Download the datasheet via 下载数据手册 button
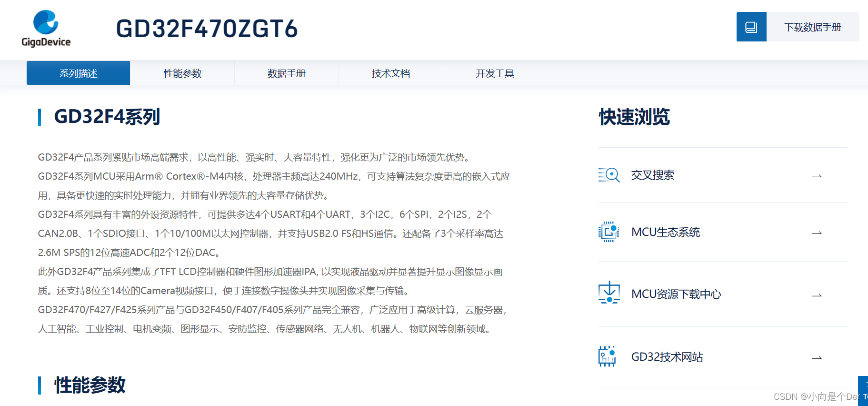The width and height of the screenshot is (868, 406). 813,27
